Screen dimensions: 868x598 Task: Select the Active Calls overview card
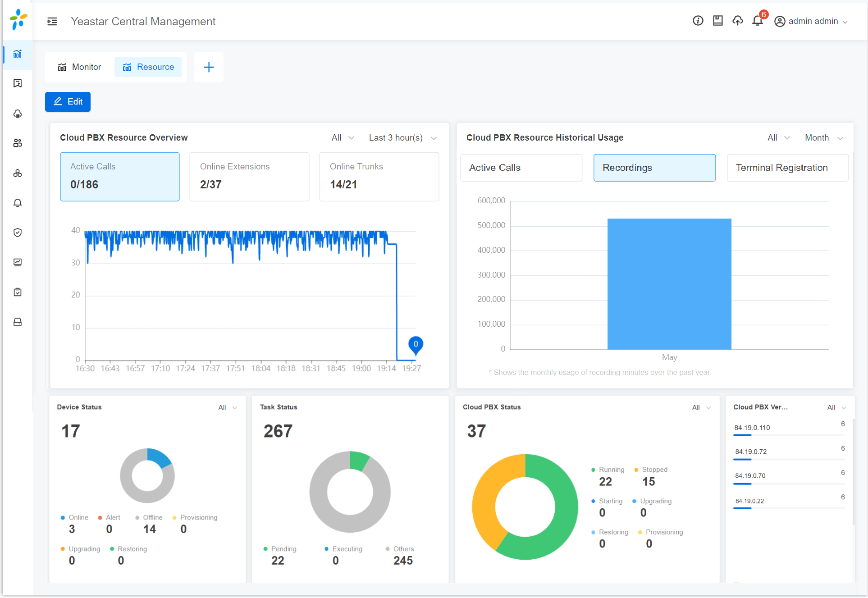click(x=120, y=176)
